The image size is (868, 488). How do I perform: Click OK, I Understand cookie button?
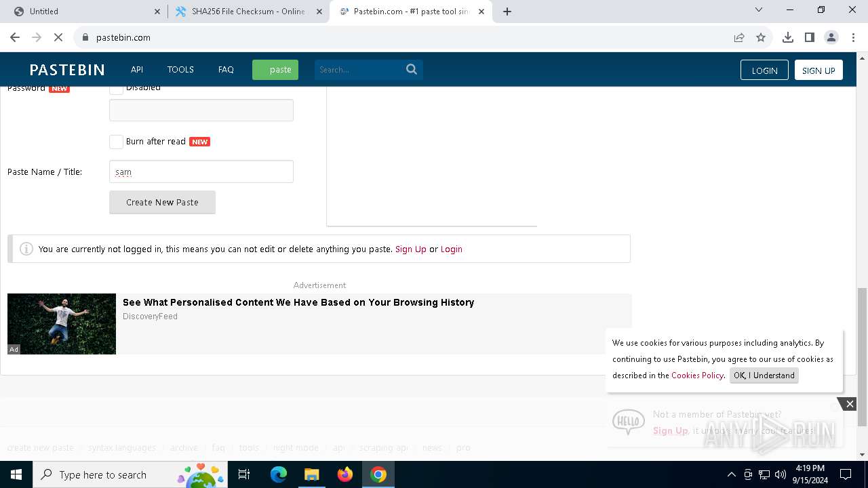click(x=764, y=375)
